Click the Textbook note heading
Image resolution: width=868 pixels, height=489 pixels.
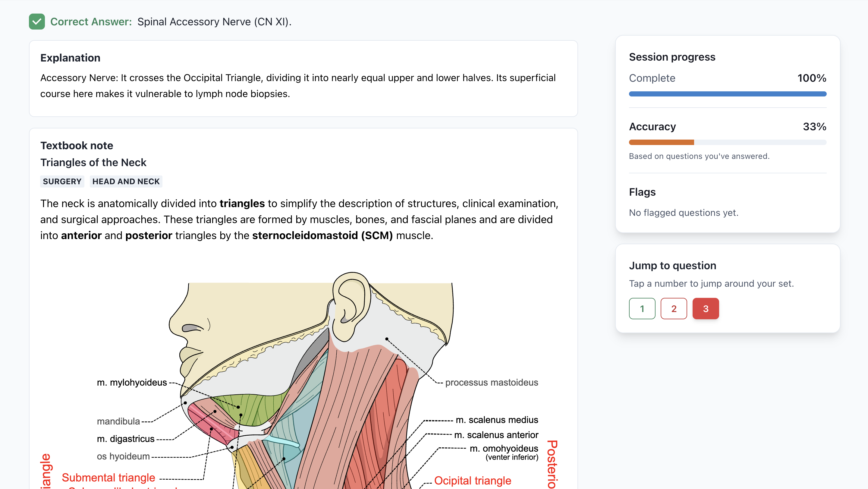tap(77, 145)
